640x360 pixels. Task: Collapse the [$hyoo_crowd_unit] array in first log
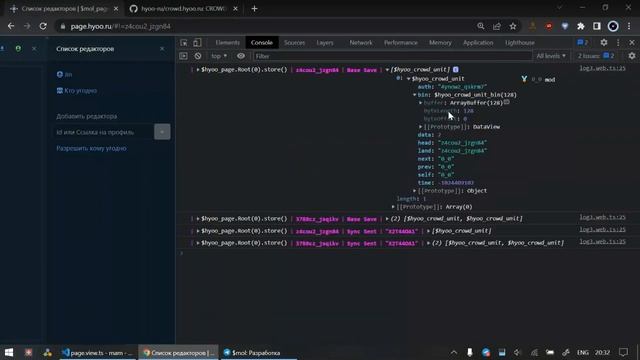tap(387, 70)
